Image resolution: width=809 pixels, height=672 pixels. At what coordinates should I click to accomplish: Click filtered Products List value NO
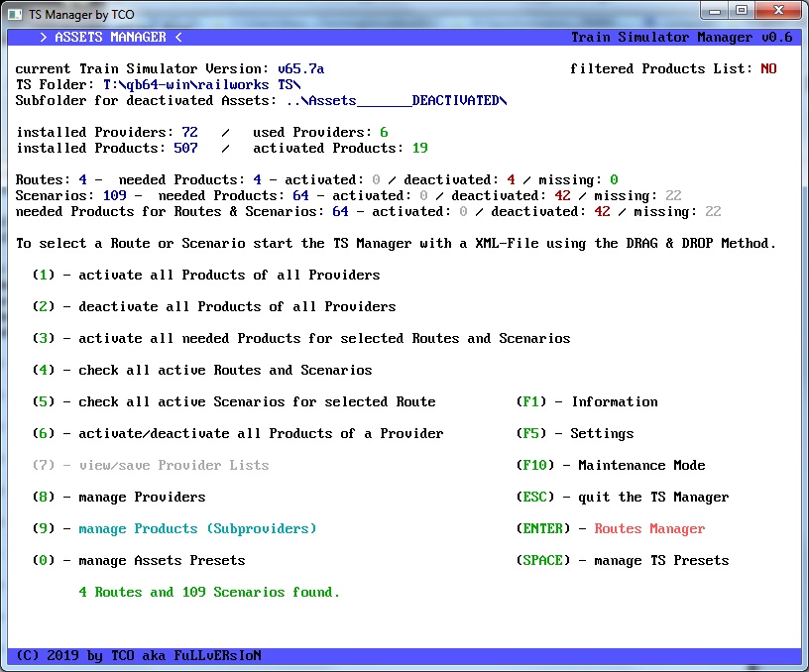click(768, 68)
